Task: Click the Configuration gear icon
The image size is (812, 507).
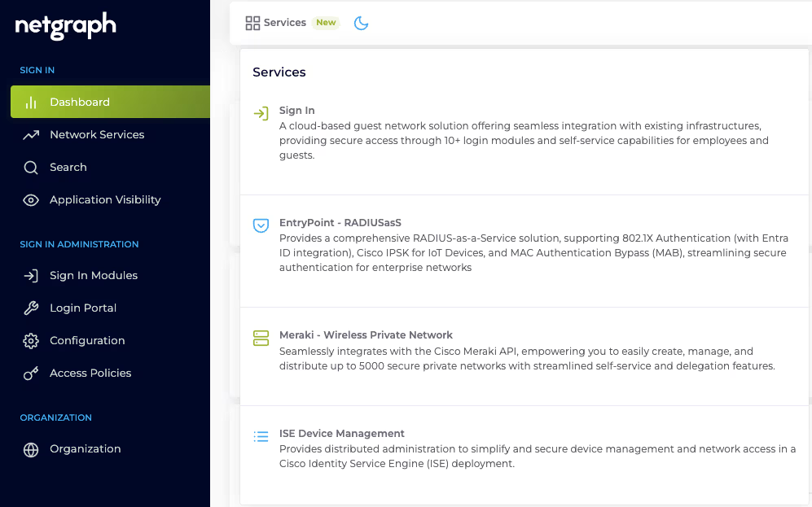Action: [x=31, y=341]
